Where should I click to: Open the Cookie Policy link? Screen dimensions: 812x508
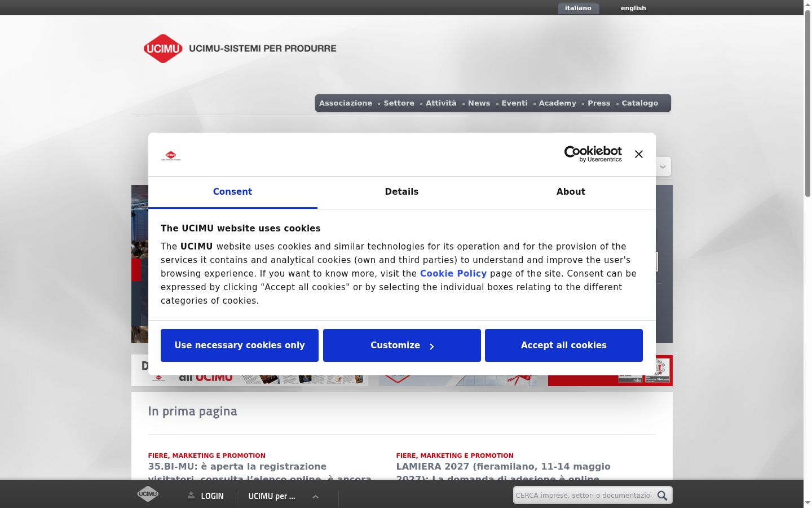pyautogui.click(x=453, y=273)
